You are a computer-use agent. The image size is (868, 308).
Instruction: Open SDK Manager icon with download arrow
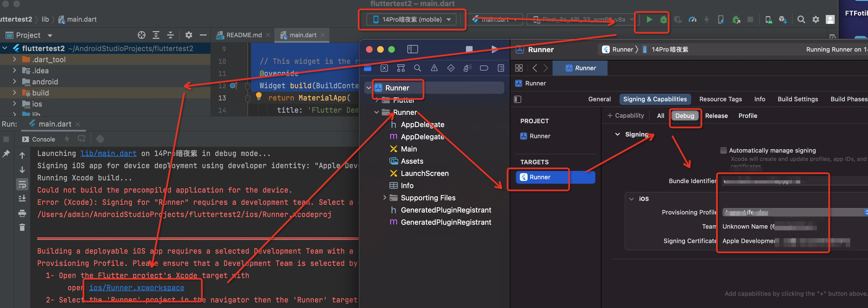click(x=782, y=19)
